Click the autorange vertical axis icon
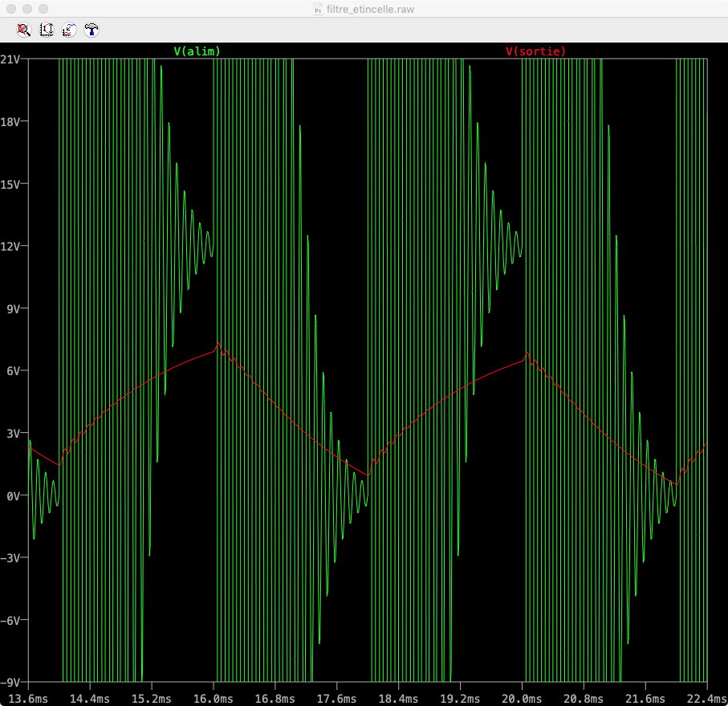The image size is (728, 706). pyautogui.click(x=47, y=30)
